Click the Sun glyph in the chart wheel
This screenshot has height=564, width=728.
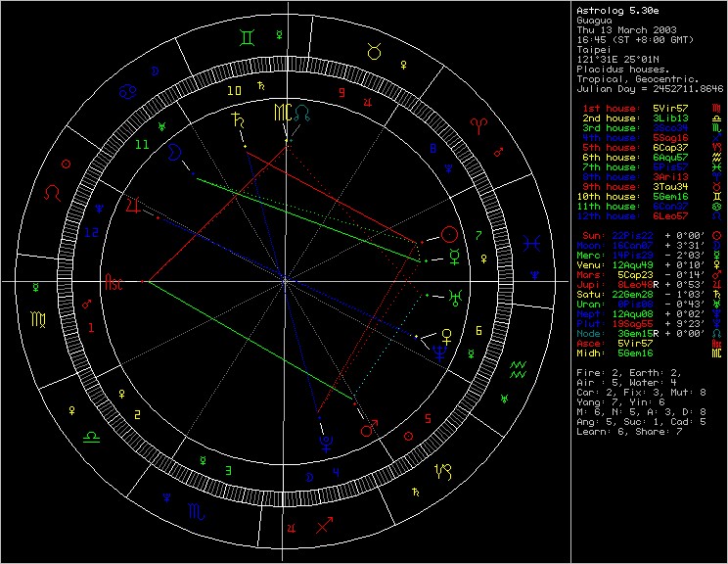coord(449,235)
